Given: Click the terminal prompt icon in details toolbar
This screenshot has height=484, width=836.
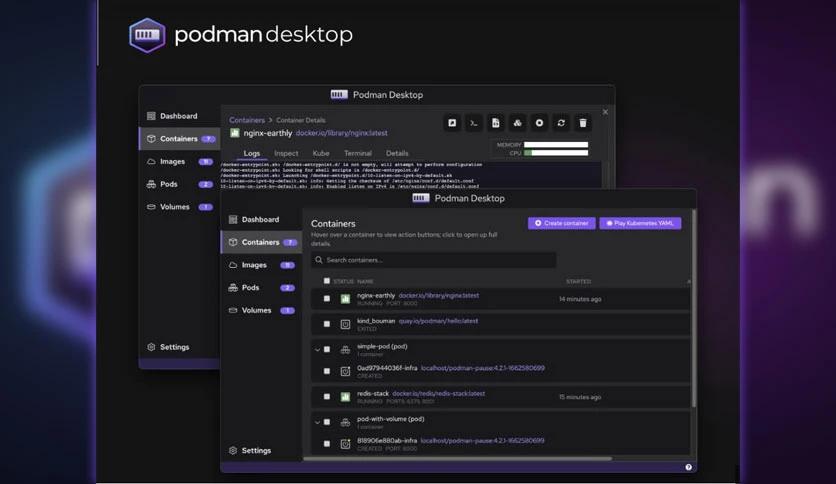Looking at the screenshot, I should [x=473, y=123].
